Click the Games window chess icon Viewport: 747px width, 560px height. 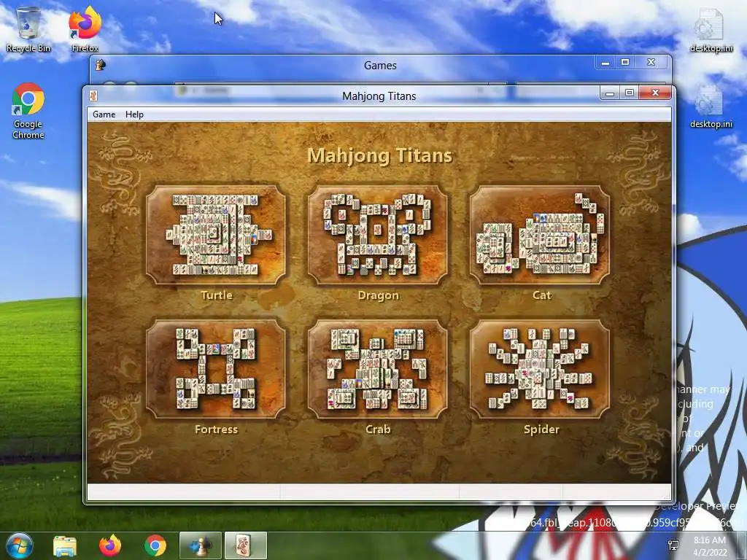(100, 65)
